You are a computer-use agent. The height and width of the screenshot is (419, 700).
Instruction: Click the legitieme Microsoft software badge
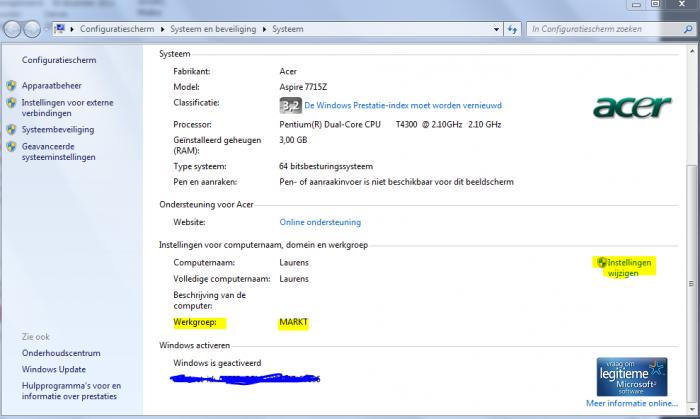(632, 377)
